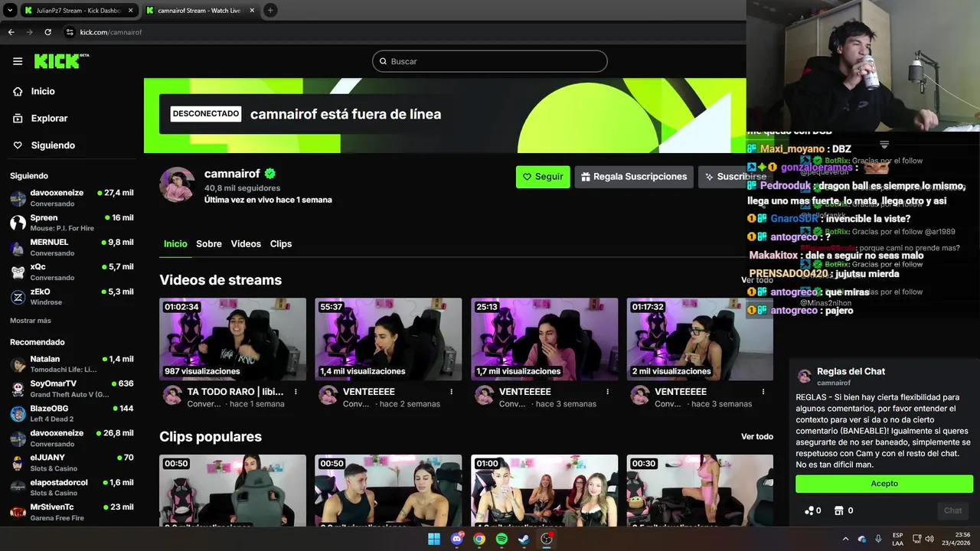
Task: Go back in the browser
Action: coord(11,32)
